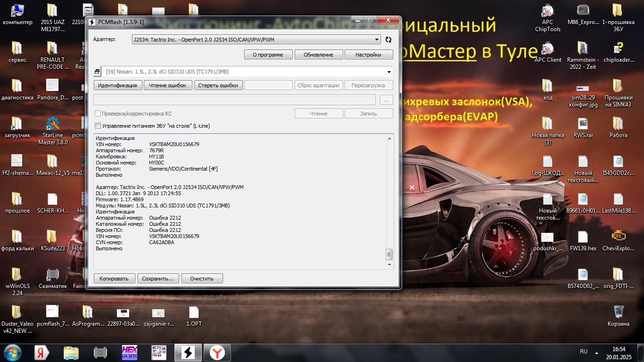Open the Recycle Bin (Корзина)

(618, 316)
